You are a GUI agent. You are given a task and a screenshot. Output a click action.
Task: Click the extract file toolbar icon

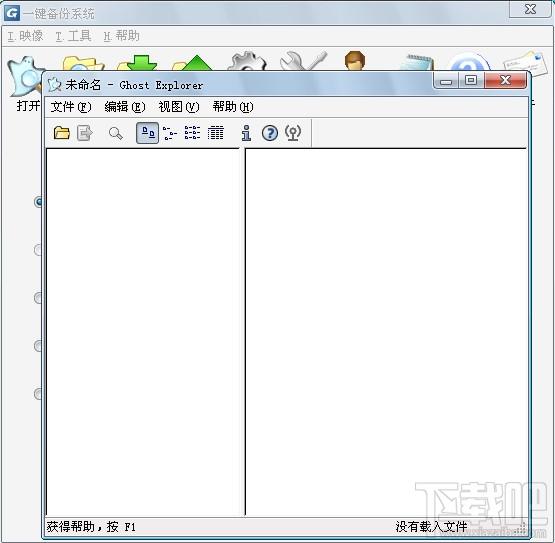click(x=85, y=133)
